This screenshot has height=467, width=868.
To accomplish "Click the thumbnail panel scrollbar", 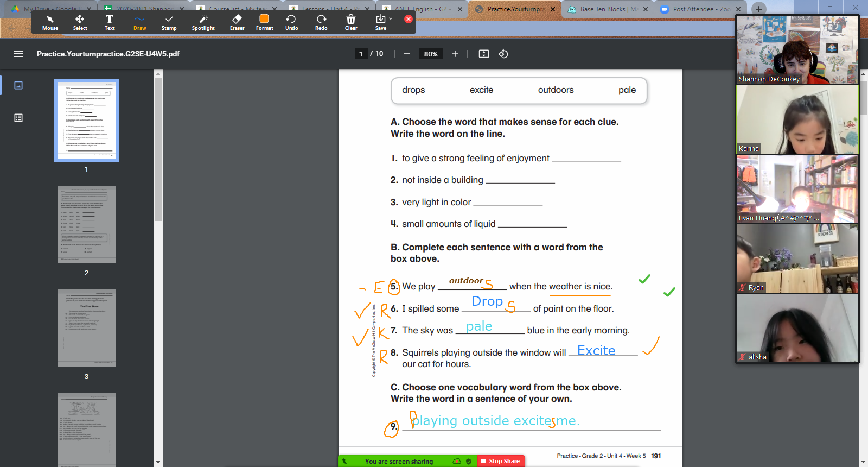I will [x=158, y=149].
